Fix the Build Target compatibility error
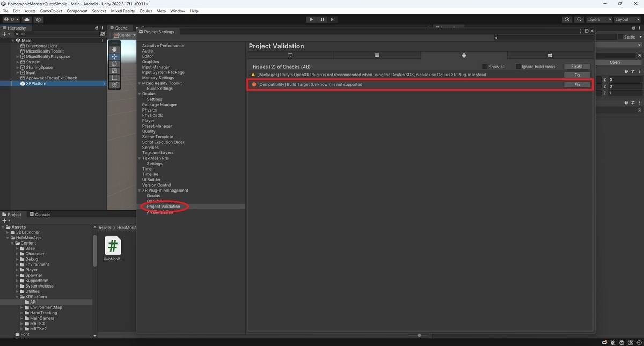The height and width of the screenshot is (346, 644). tap(577, 84)
